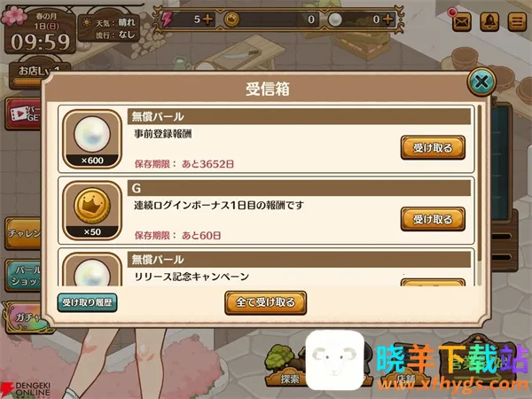532x399 pixels.
Task: Open the notification bell icon
Action: (489, 22)
